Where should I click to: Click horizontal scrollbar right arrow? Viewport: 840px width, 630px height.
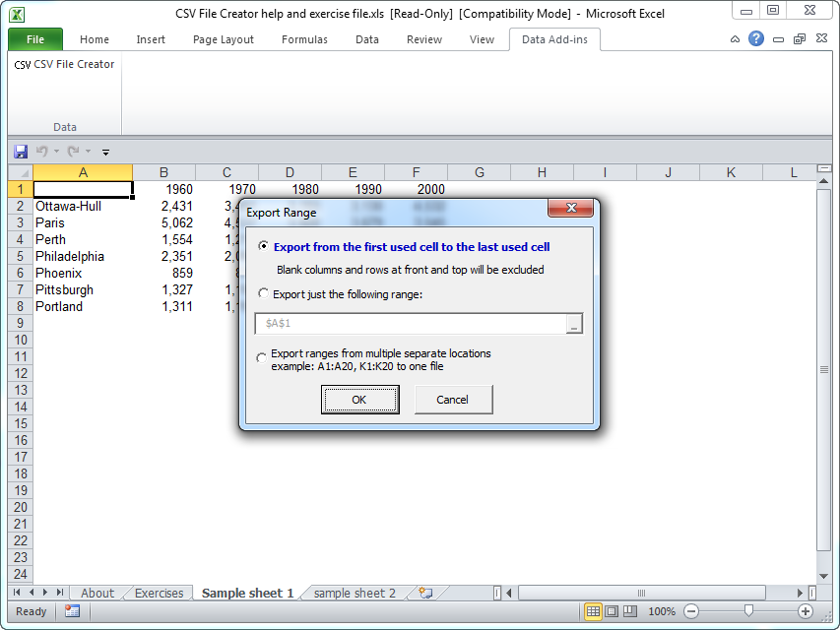coord(800,593)
